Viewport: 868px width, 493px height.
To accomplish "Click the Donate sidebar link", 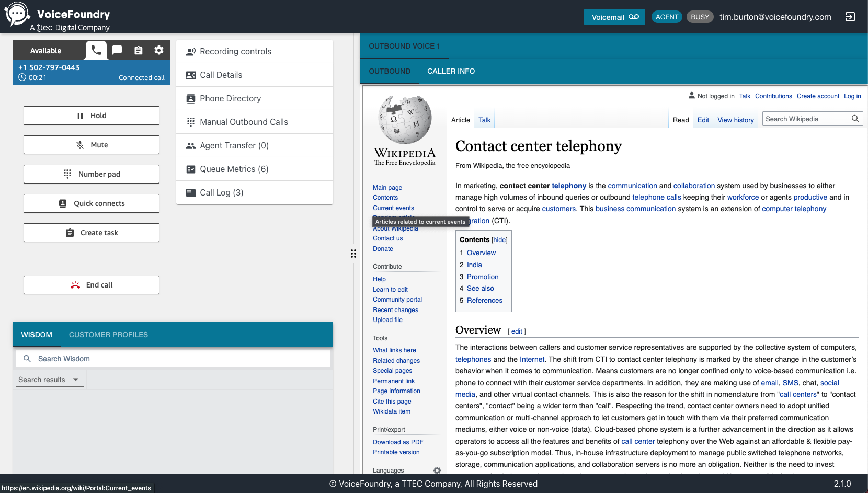I will pyautogui.click(x=383, y=249).
